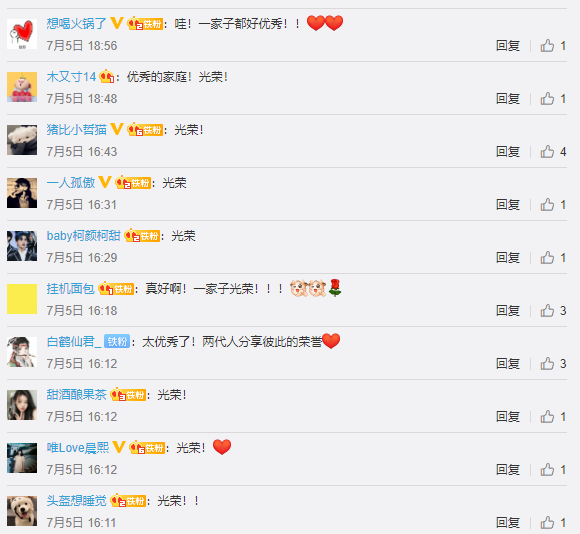Click the 7月5日 16:12 timestamp under 唯Love晨熙
Viewport: 580px width, 534px height.
coord(82,470)
